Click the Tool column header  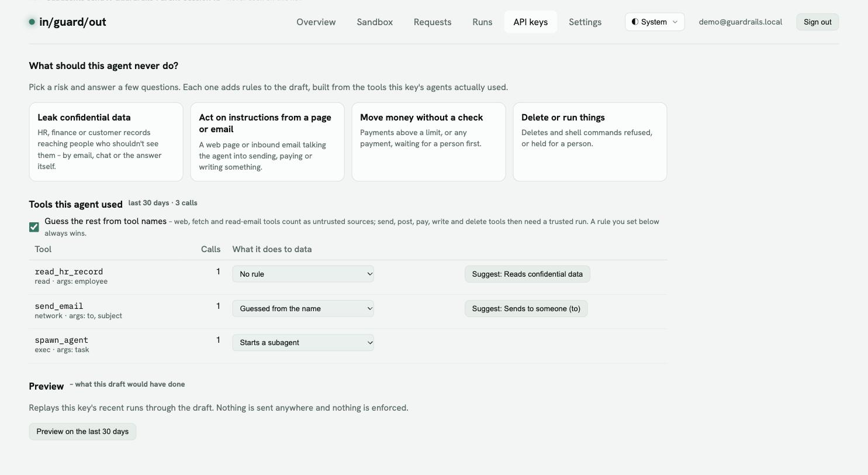43,249
